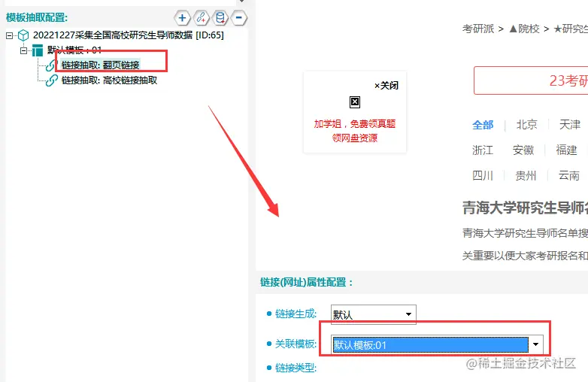
Task: Click the 加学姐，免费领真题 link
Action: pyautogui.click(x=355, y=124)
